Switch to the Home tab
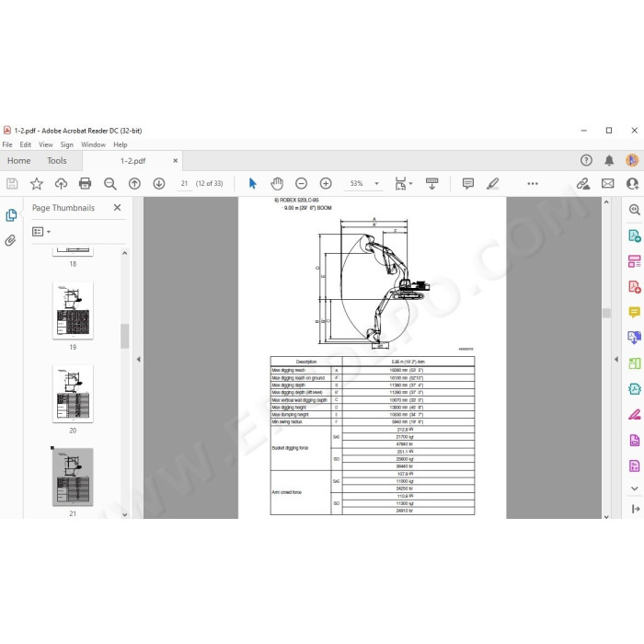Screen dimensions: 644x644 coord(19,161)
